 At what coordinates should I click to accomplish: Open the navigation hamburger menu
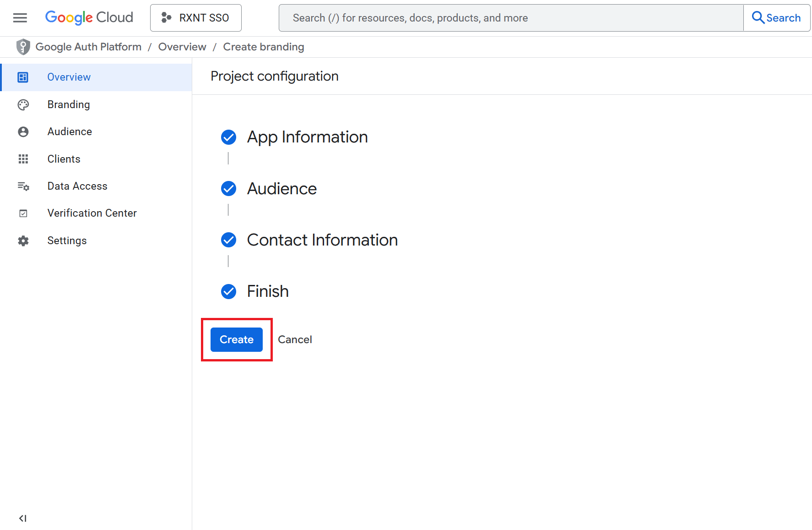(x=20, y=17)
